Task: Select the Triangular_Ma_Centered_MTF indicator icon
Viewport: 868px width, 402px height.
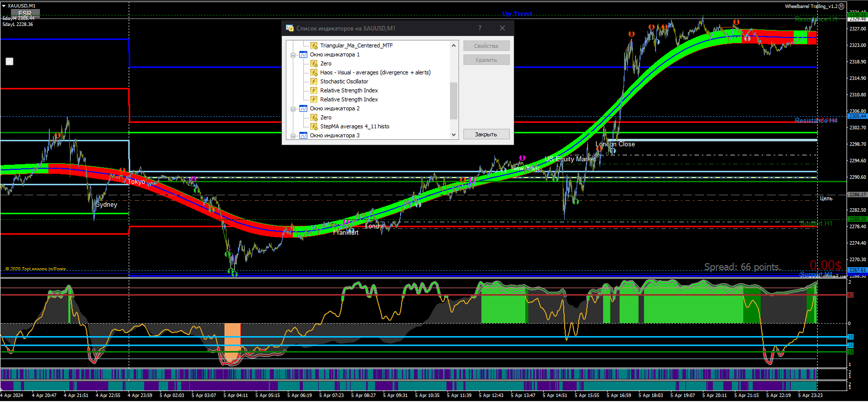Action: (x=314, y=45)
